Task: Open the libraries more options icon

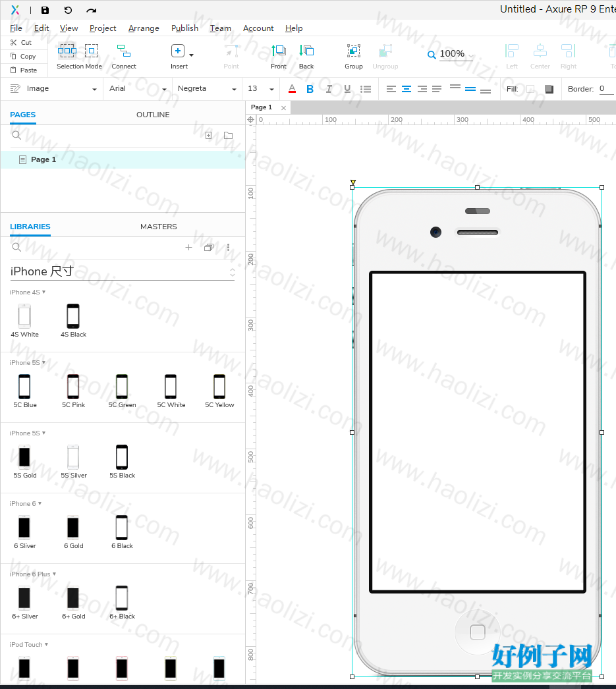Action: pyautogui.click(x=228, y=248)
